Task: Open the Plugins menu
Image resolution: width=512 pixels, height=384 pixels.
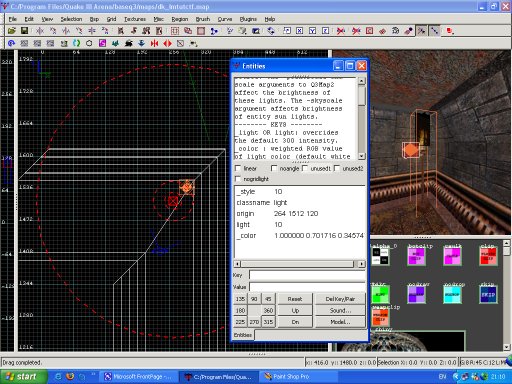Action: pos(248,19)
